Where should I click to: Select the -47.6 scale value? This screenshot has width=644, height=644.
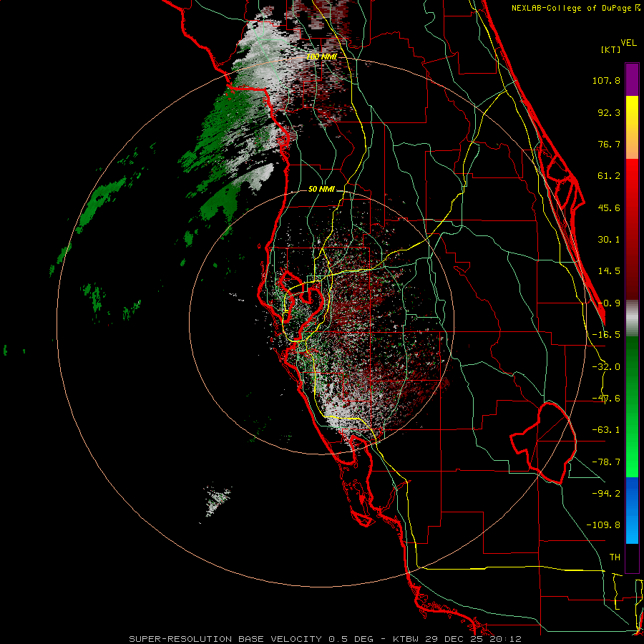point(606,399)
